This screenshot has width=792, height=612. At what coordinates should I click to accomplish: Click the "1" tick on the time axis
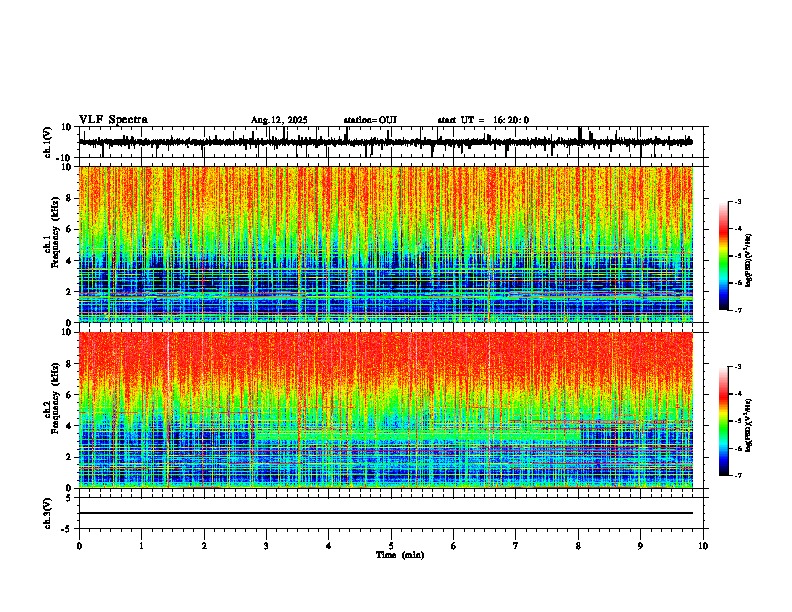coord(141,546)
